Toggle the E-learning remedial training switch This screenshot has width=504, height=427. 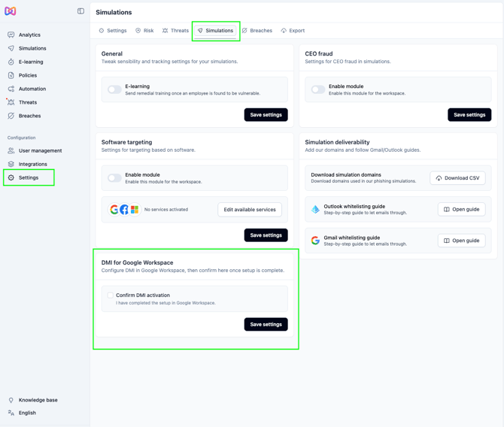click(x=114, y=89)
